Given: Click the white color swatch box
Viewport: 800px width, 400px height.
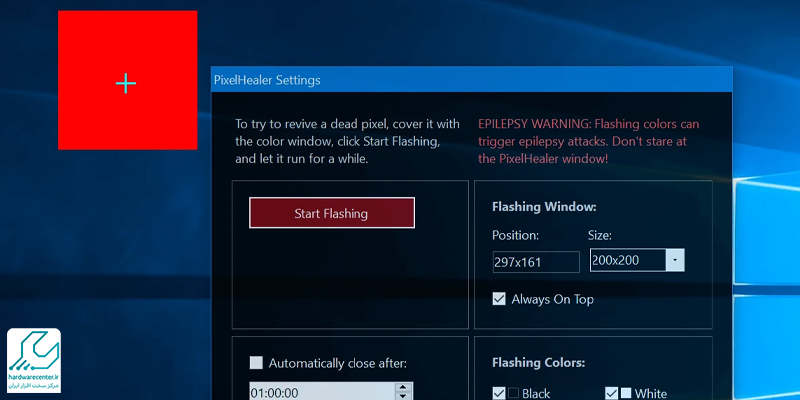Looking at the screenshot, I should pos(626,393).
